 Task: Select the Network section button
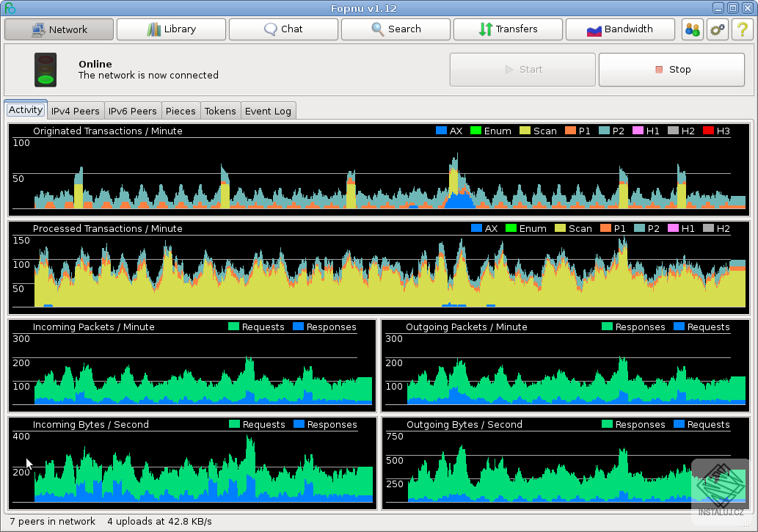click(59, 29)
